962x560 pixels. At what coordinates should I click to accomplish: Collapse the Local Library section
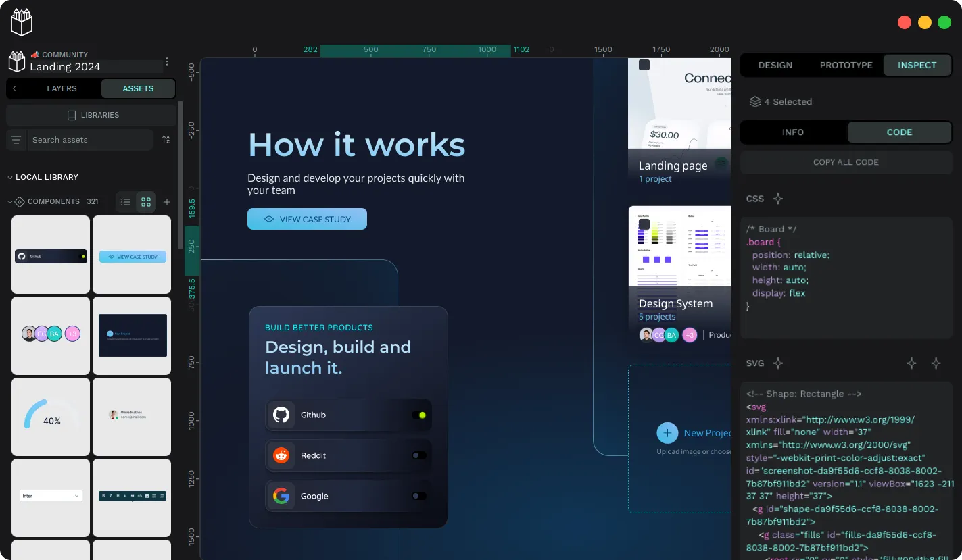43,177
